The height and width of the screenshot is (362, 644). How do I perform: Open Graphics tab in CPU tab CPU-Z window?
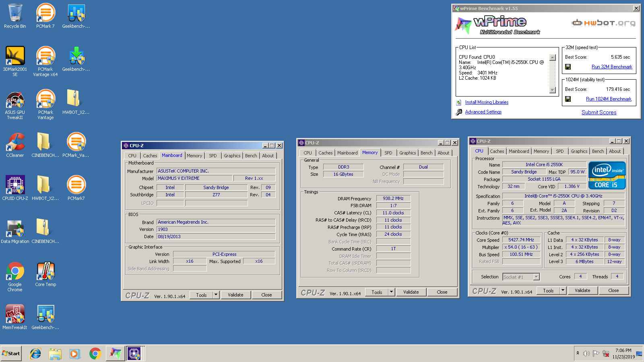pos(579,151)
